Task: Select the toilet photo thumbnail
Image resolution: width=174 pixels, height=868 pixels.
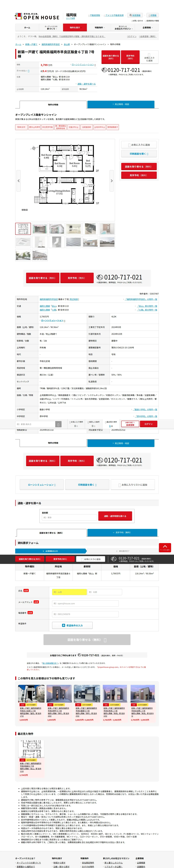Action: 56,242
